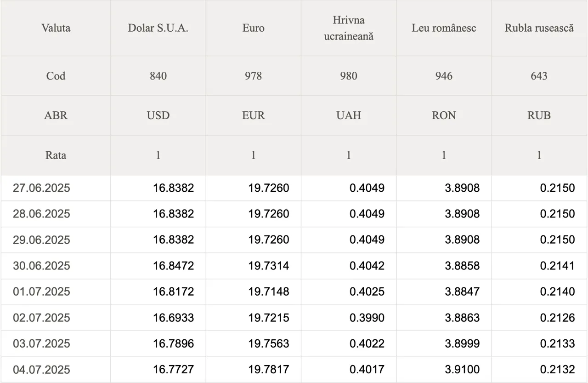Select the 27.06.2025 date row
Viewport: 588px width, 383px height.
pyautogui.click(x=41, y=188)
